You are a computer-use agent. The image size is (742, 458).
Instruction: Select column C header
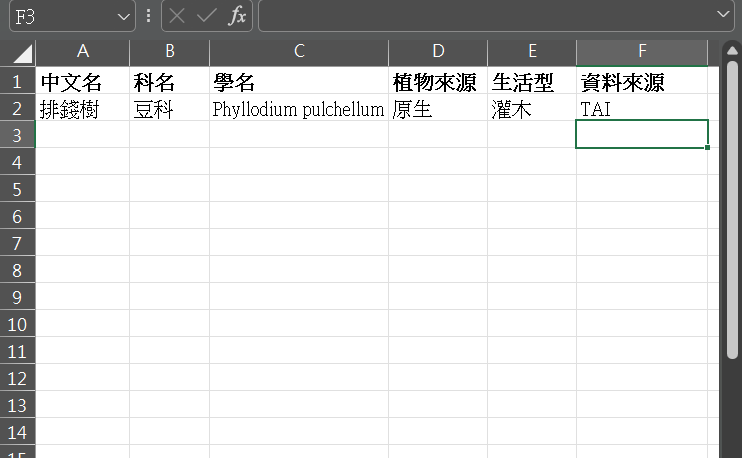click(x=298, y=51)
